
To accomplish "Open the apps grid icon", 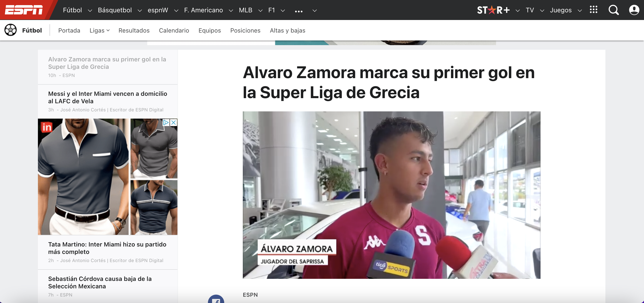I will (x=594, y=10).
